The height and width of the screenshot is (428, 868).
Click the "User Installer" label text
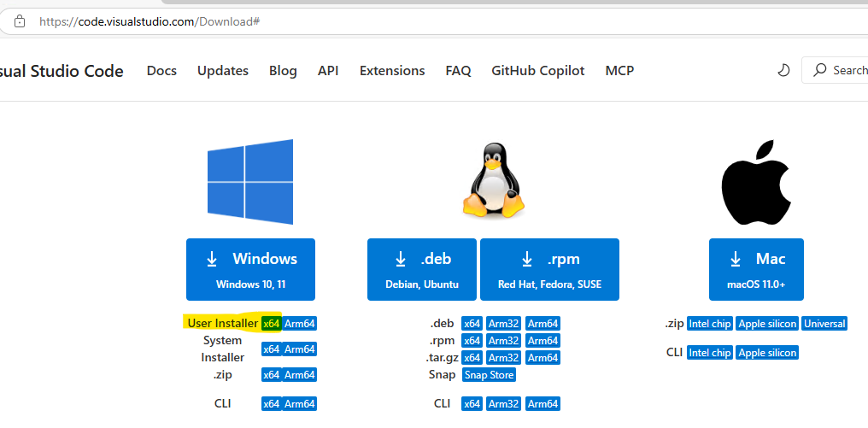click(x=223, y=324)
